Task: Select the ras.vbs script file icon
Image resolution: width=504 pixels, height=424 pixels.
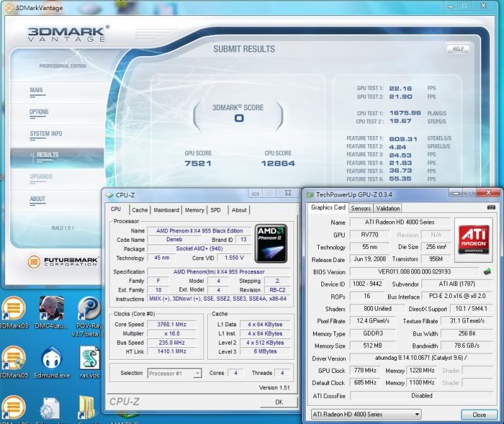Action: coord(89,362)
